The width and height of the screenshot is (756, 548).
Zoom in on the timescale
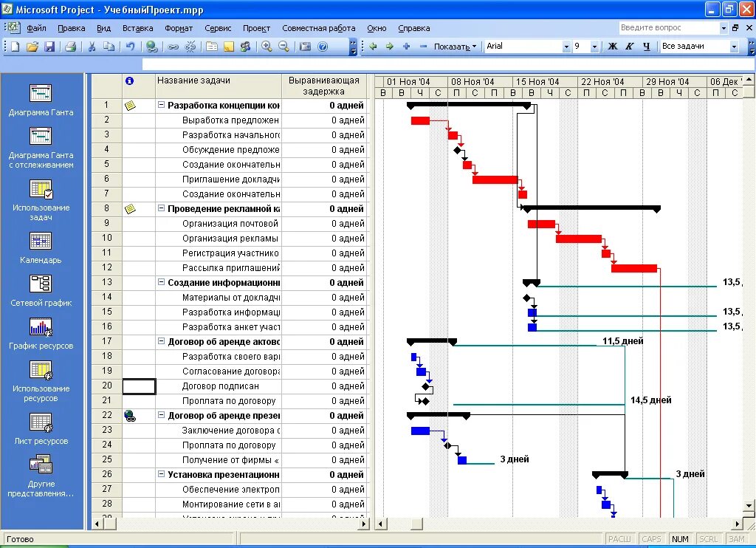pos(267,47)
